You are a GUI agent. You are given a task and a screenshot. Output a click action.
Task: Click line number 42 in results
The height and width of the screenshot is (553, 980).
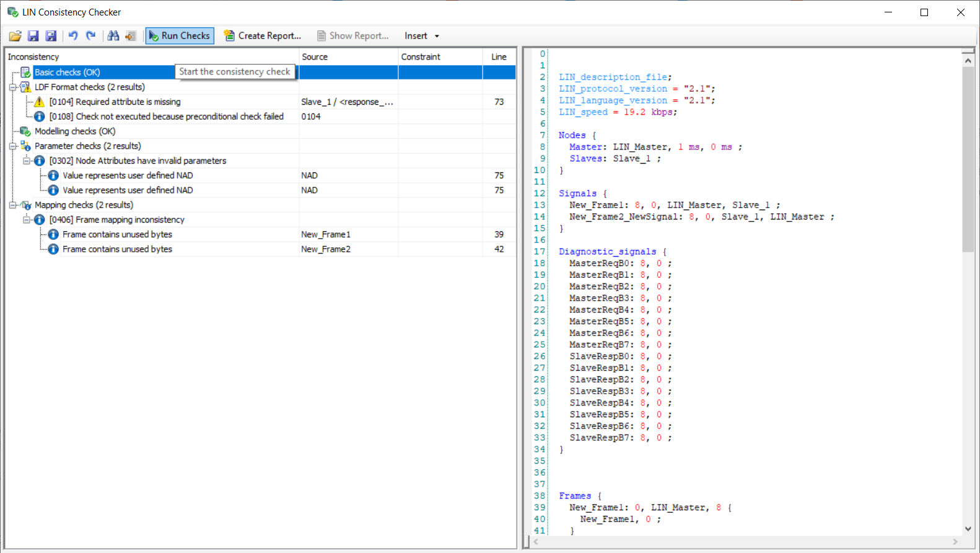point(499,249)
